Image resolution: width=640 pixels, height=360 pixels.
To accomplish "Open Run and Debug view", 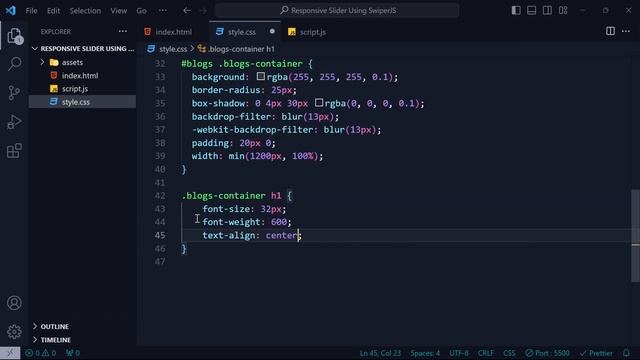I will pyautogui.click(x=14, y=122).
